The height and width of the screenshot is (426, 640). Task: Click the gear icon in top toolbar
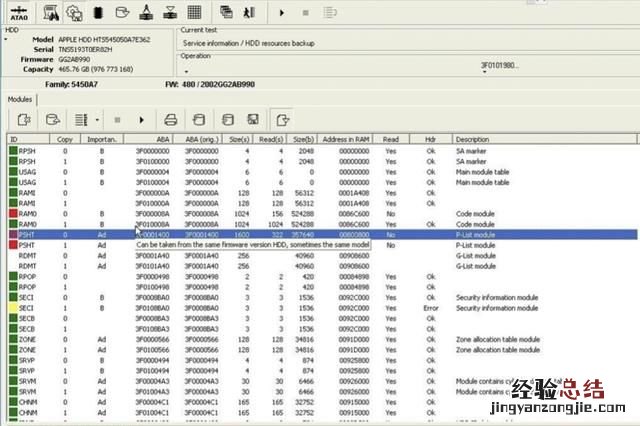[73, 12]
